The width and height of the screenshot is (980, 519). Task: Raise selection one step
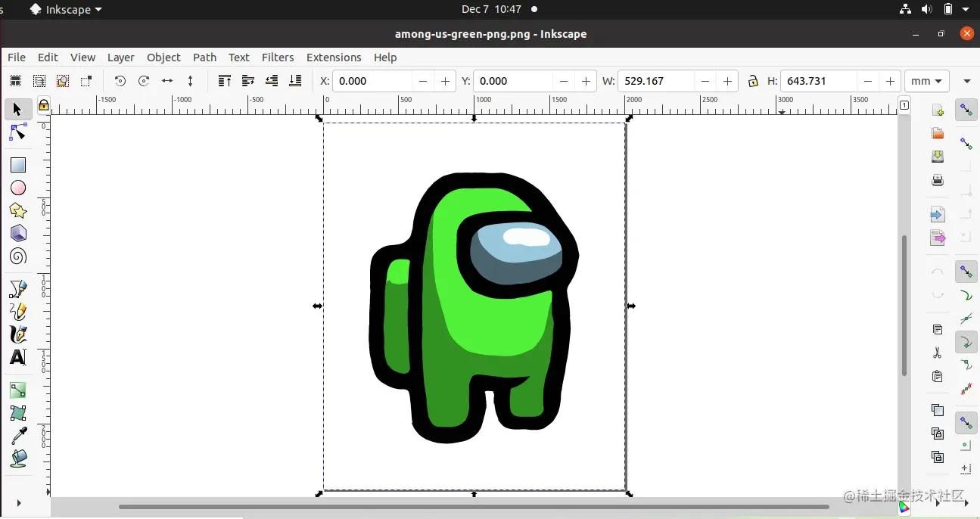click(x=247, y=81)
